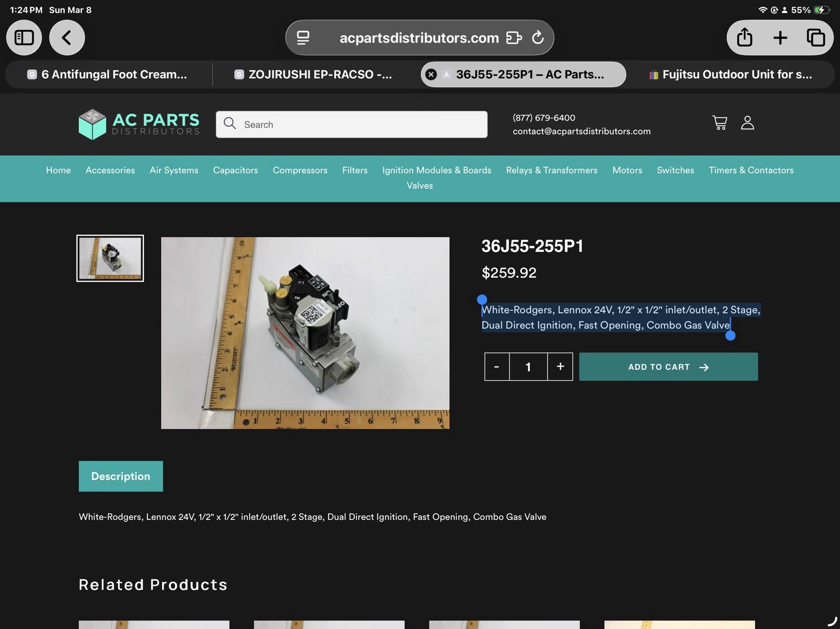Viewport: 840px width, 629px height.
Task: Open the user account icon
Action: click(748, 123)
